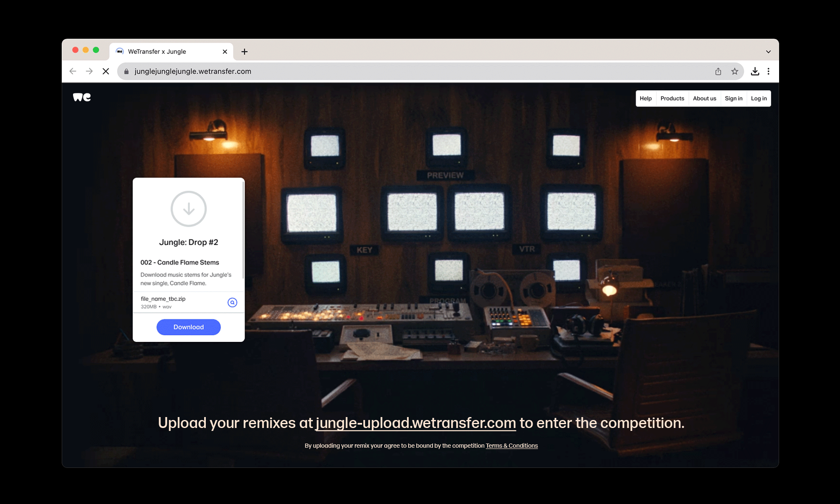Click the Sign in link
This screenshot has height=504, width=840.
point(733,99)
